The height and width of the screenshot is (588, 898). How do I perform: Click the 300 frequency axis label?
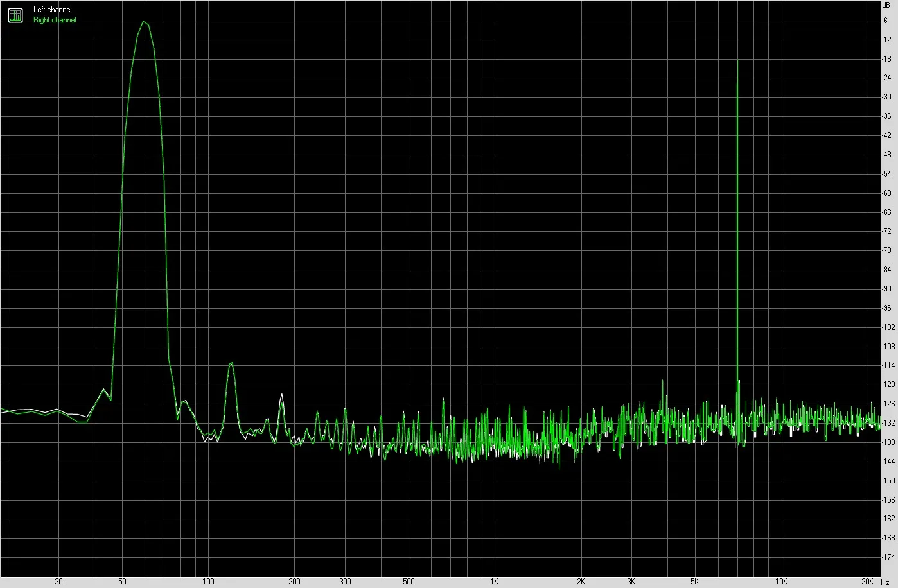click(x=345, y=582)
